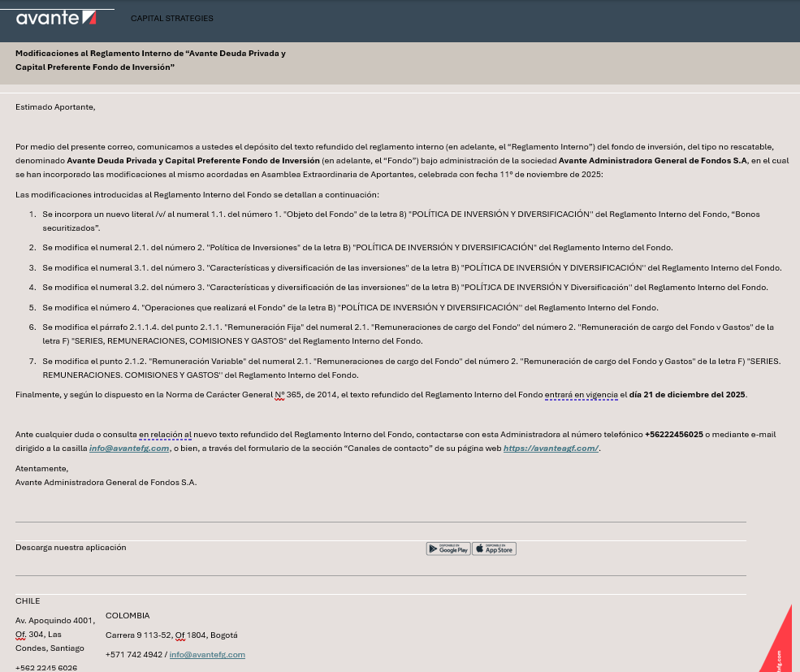Click the phone number +56222456025
This screenshot has height=672, width=800.
(673, 435)
